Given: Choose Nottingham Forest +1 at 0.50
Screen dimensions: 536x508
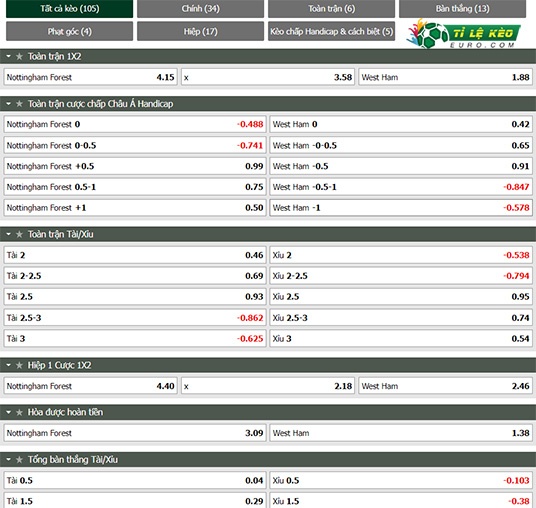Looking at the screenshot, I should 135,208.
